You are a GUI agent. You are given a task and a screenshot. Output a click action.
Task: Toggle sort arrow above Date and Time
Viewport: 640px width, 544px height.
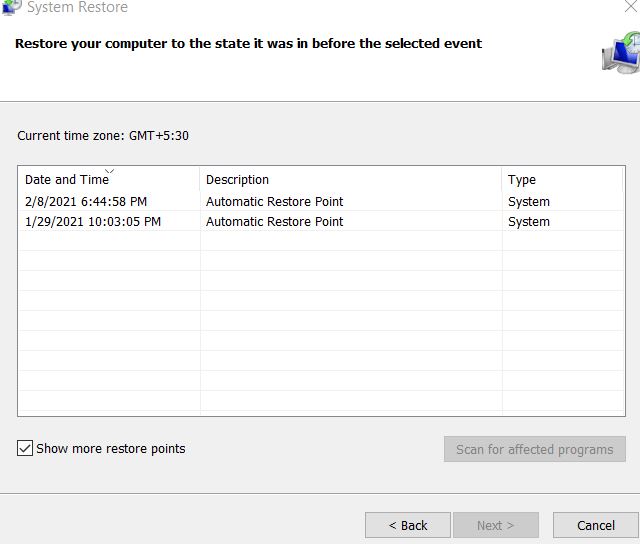tap(109, 171)
